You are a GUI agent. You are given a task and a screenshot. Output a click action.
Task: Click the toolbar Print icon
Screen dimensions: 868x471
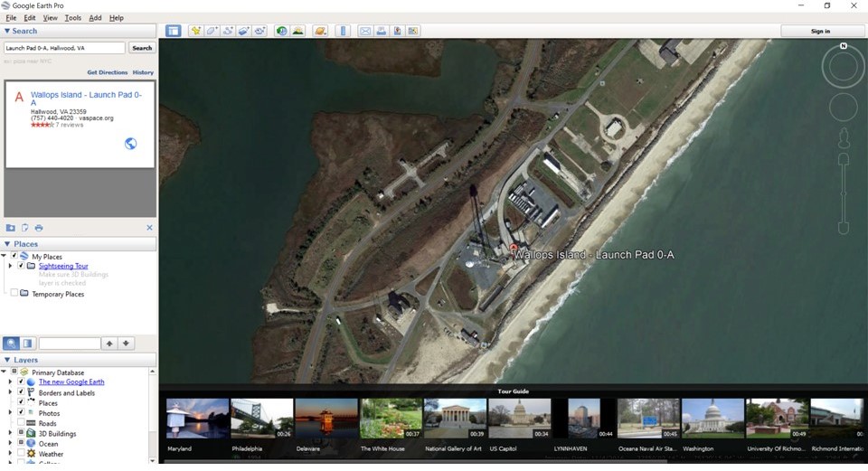pos(381,31)
